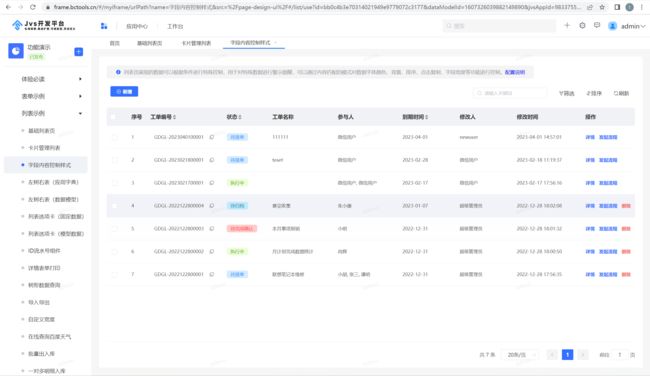650x376 pixels.
Task: Click the blue info icon in notice bar
Action: [x=118, y=72]
